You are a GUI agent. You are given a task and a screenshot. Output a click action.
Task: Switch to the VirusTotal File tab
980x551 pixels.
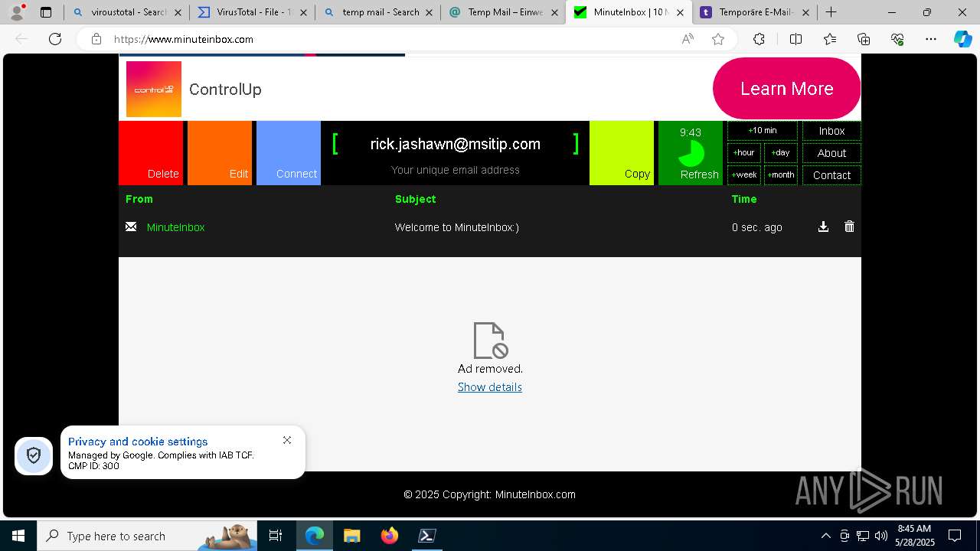[x=243, y=12]
